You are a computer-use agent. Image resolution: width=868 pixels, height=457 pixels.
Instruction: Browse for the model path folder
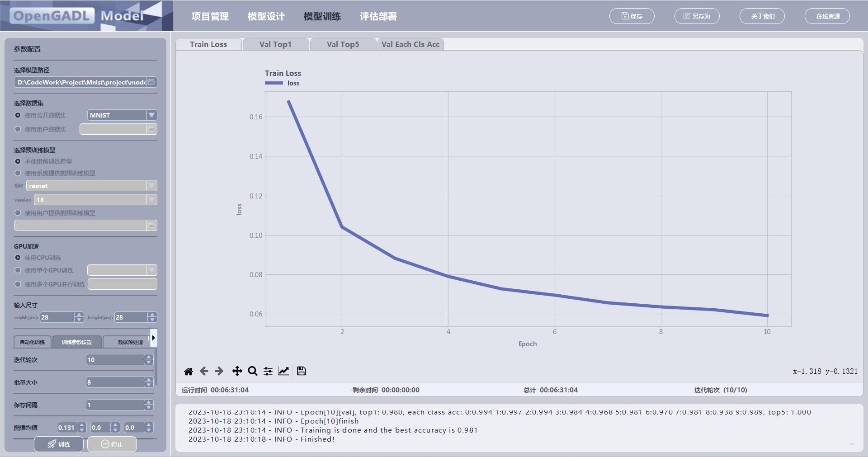coord(152,82)
